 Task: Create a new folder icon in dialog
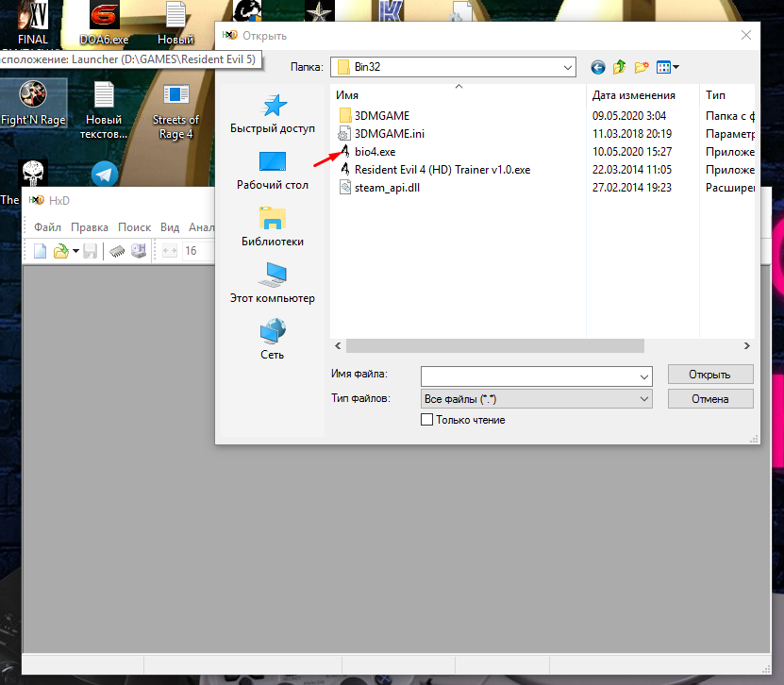pos(642,67)
